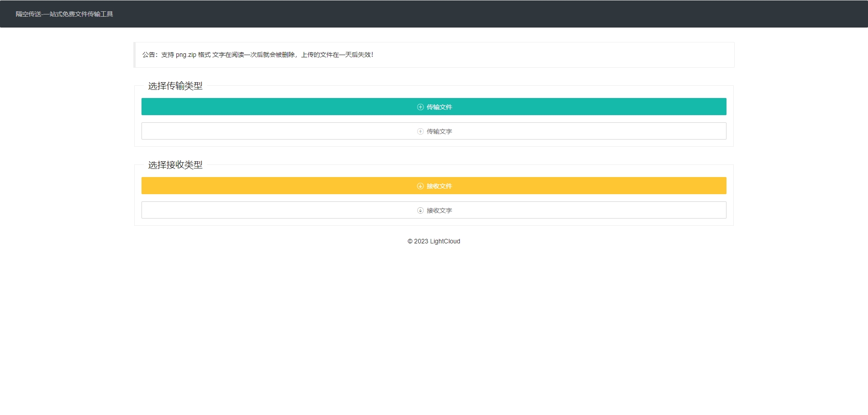Click the 传输文字 button
The image size is (868, 415).
434,131
